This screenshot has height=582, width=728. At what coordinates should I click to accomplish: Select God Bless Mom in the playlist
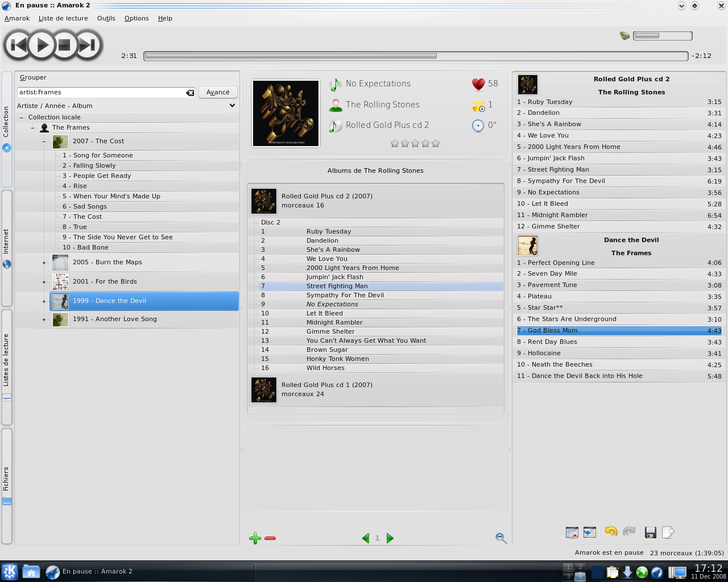click(619, 331)
